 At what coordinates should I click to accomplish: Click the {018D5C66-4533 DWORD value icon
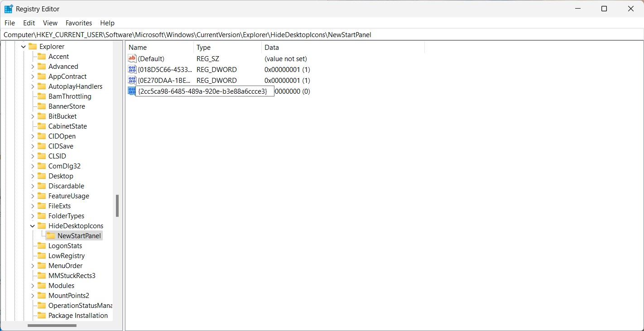pyautogui.click(x=132, y=69)
